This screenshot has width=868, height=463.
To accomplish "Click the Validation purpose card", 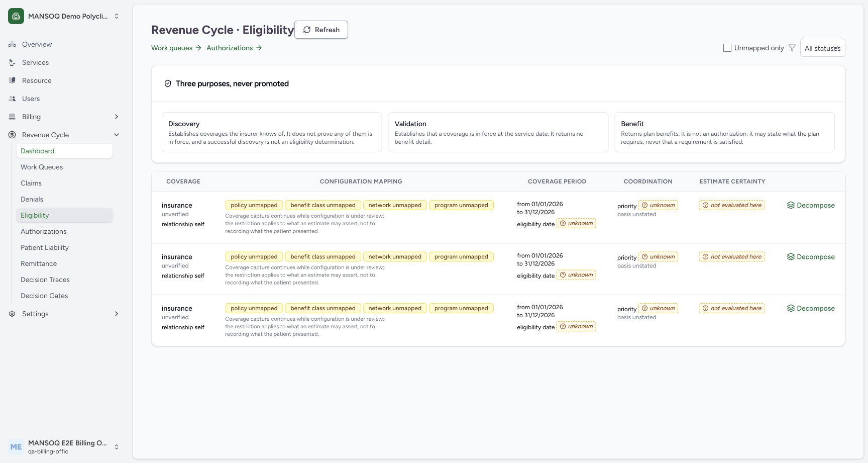I will 498,132.
